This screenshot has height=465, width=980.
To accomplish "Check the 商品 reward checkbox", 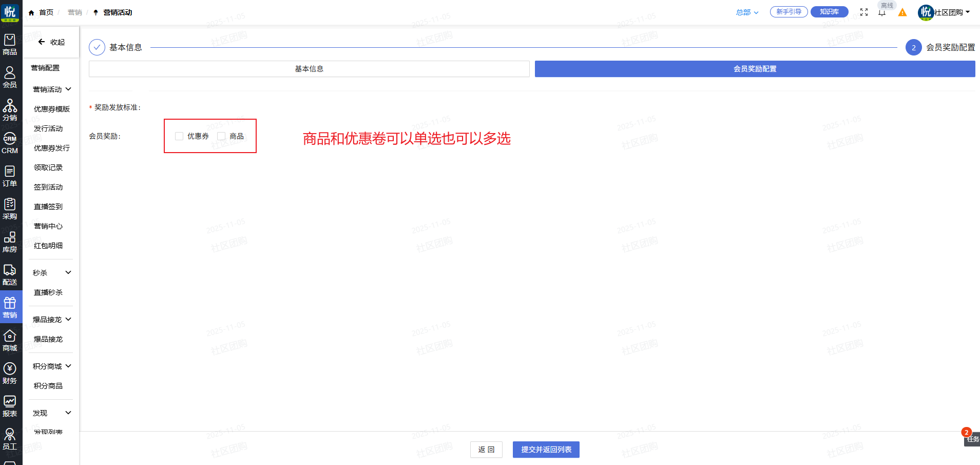I will [221, 136].
